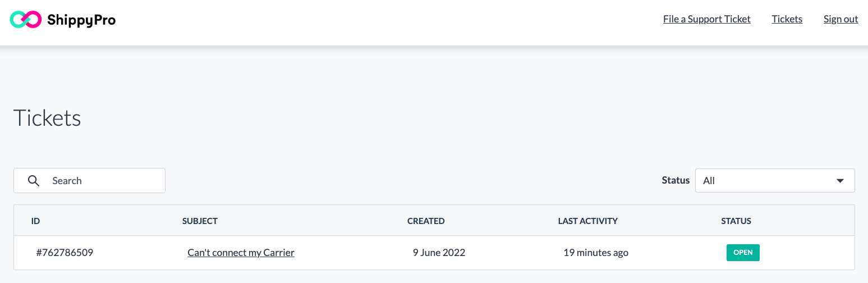Click the ShippyPro infinity logo icon

tap(26, 20)
